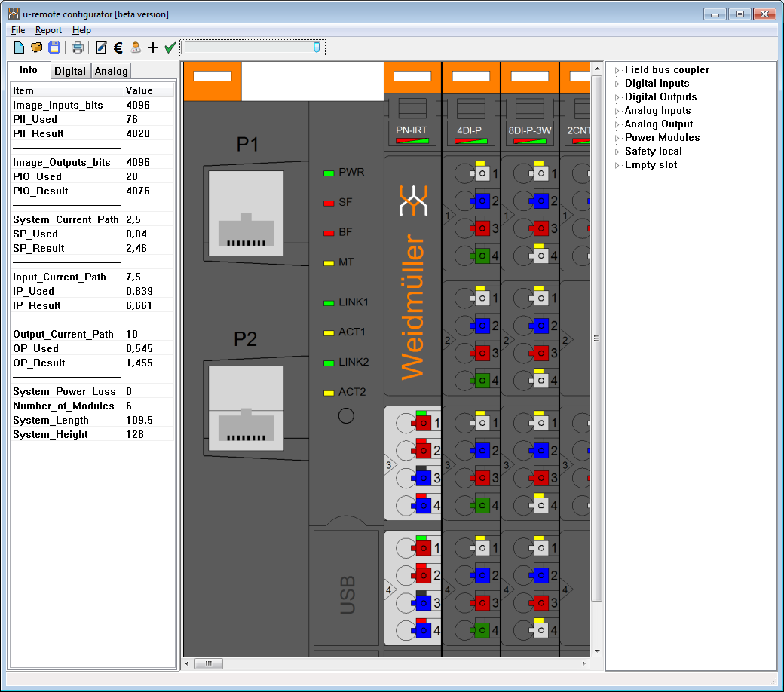
Task: Switch to the Analog tab
Action: pos(111,71)
